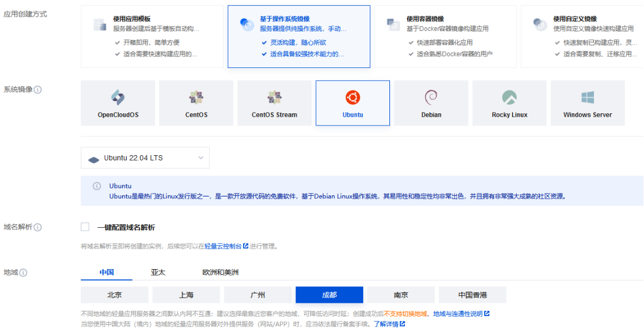Click the container image card icon

[x=393, y=24]
